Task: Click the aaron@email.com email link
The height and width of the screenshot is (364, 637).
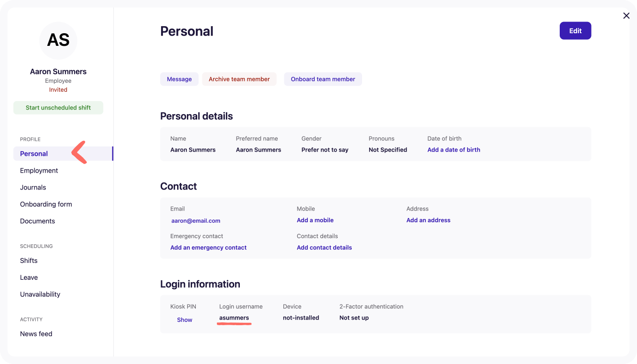Action: pos(196,221)
